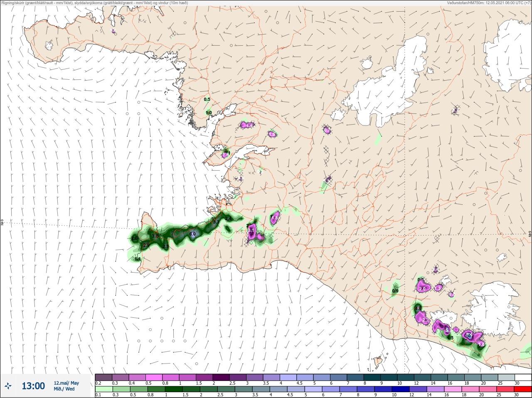Select upper legend swatch between 9 and 10
This screenshot has width=532, height=398.
[x=389, y=377]
